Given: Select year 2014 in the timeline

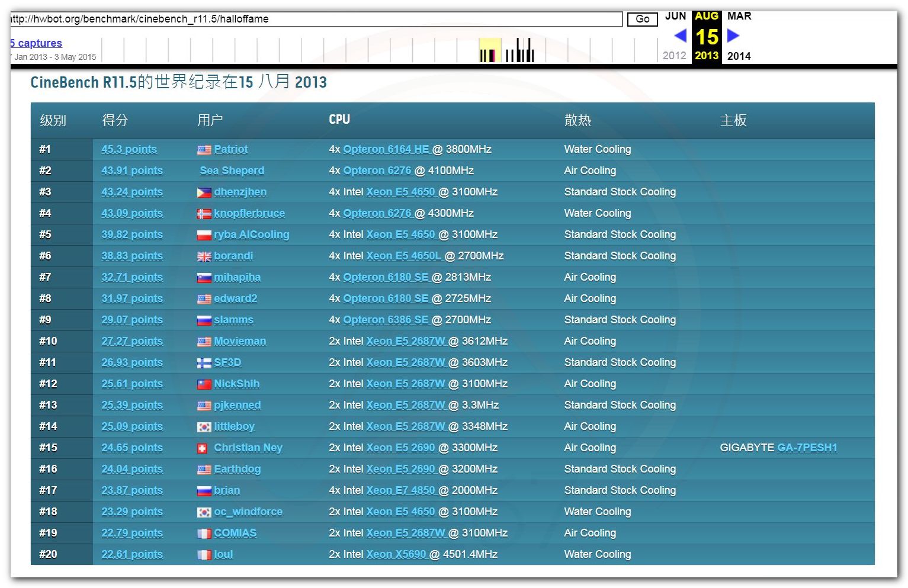Looking at the screenshot, I should [x=739, y=56].
